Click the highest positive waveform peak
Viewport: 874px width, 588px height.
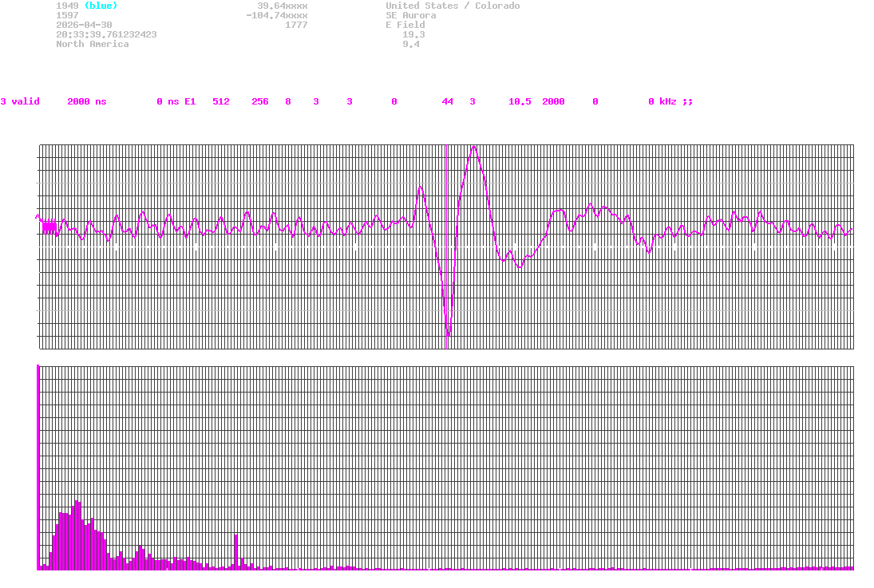(x=474, y=148)
